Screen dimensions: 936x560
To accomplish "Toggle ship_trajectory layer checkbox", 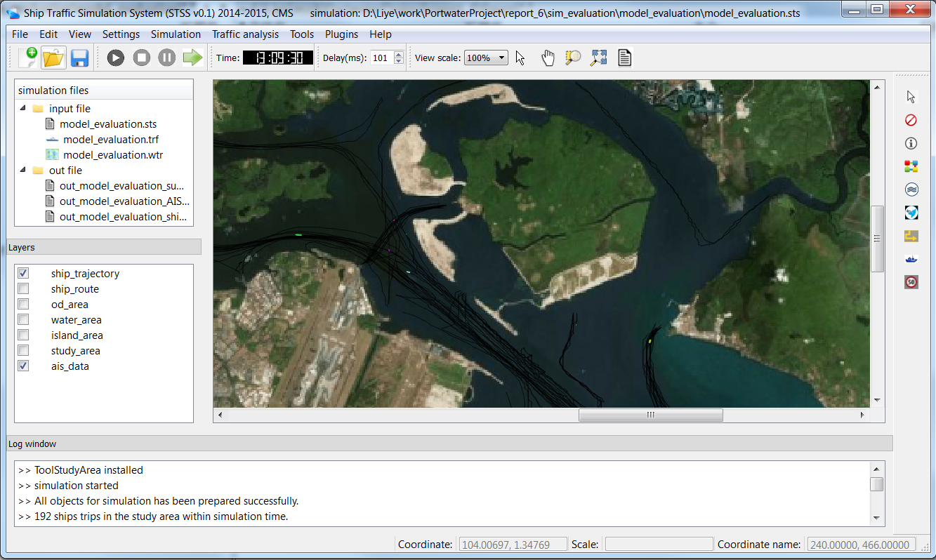I will click(x=23, y=273).
